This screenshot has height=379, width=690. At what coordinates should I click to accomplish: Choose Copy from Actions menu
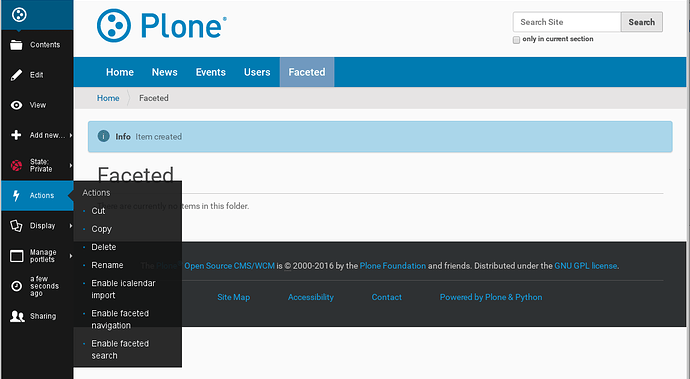(x=102, y=229)
